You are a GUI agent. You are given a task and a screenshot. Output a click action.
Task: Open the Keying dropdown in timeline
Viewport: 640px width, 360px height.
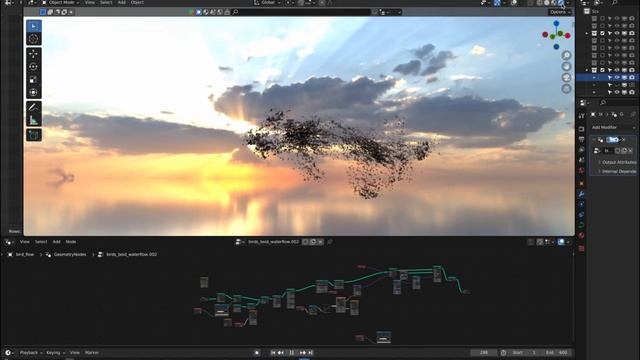coord(55,353)
